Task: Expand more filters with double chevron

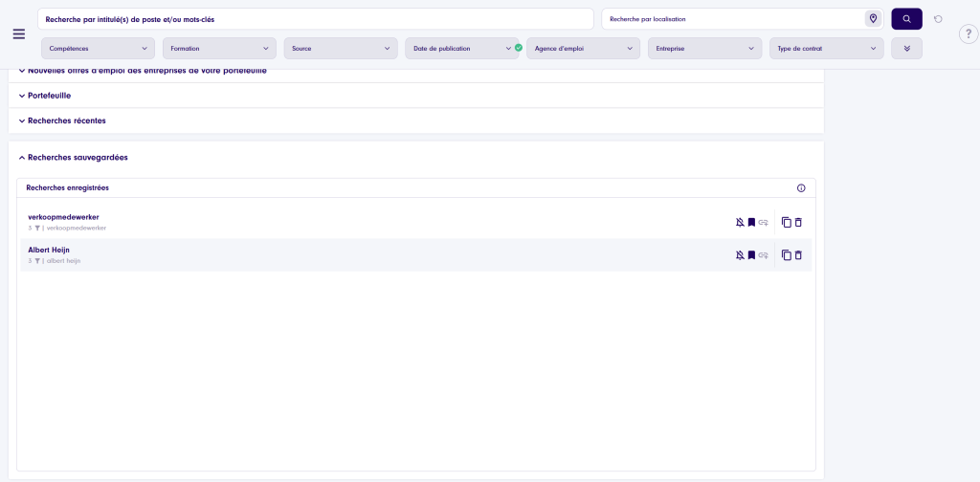Action: click(x=906, y=49)
